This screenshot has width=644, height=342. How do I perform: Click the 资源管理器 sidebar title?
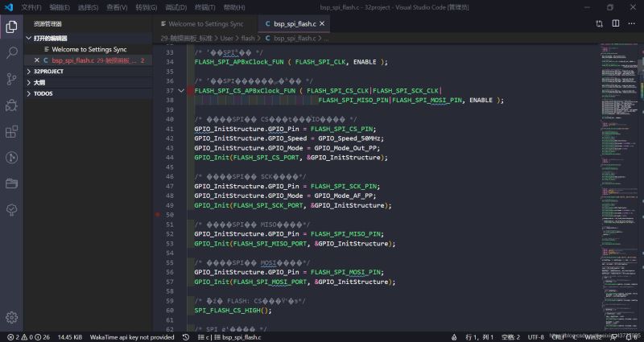coord(47,24)
